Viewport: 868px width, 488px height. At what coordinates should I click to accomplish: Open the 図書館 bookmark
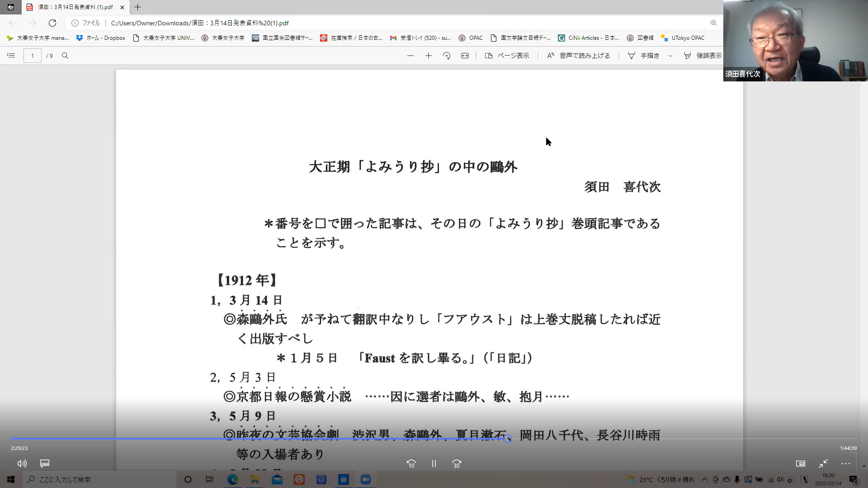click(641, 38)
